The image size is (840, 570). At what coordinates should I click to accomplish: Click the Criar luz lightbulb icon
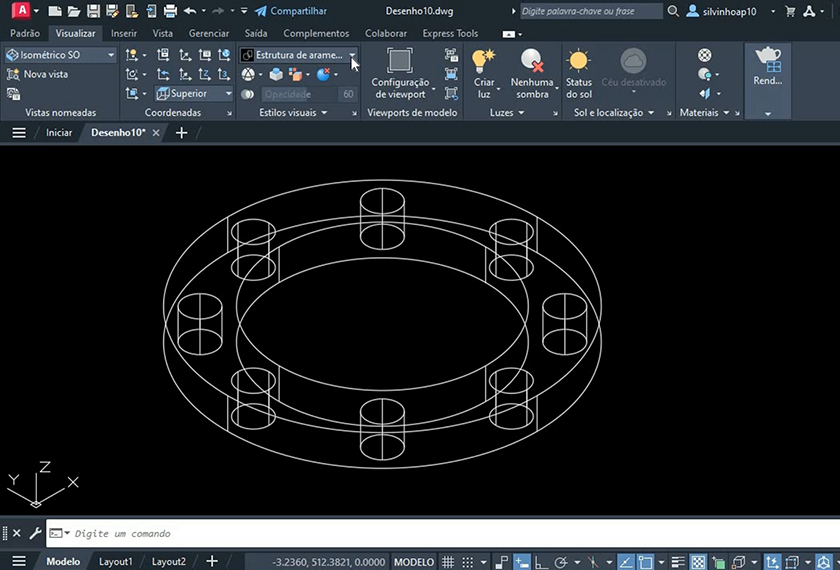point(484,62)
